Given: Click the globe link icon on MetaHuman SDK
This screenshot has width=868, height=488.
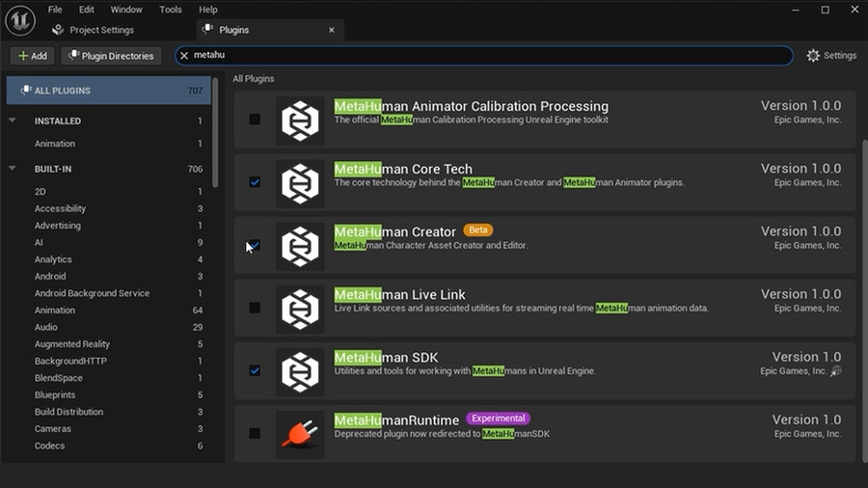Looking at the screenshot, I should 836,371.
